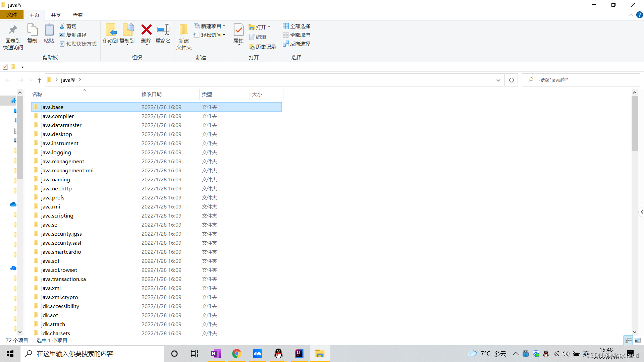
Task: Click the New Folder (新建文件夹) icon
Action: 183,30
